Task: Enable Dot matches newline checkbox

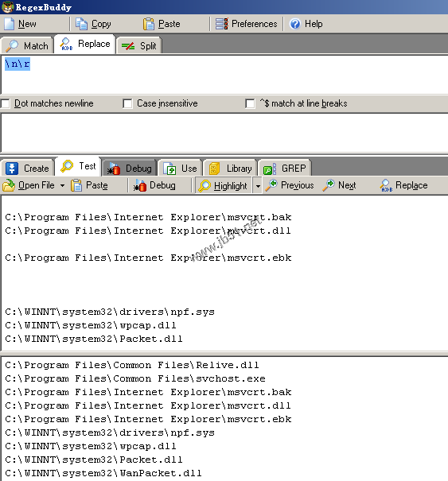Action: 6,103
